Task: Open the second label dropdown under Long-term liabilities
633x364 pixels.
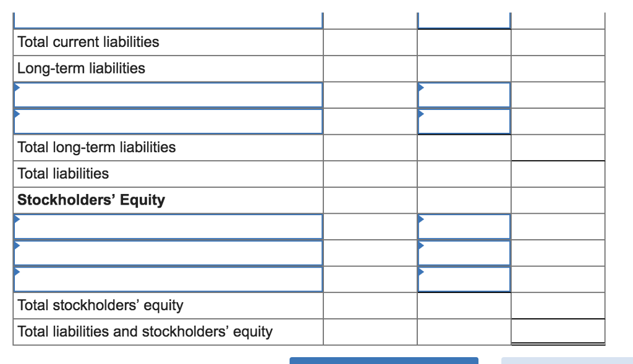Action: [167, 121]
